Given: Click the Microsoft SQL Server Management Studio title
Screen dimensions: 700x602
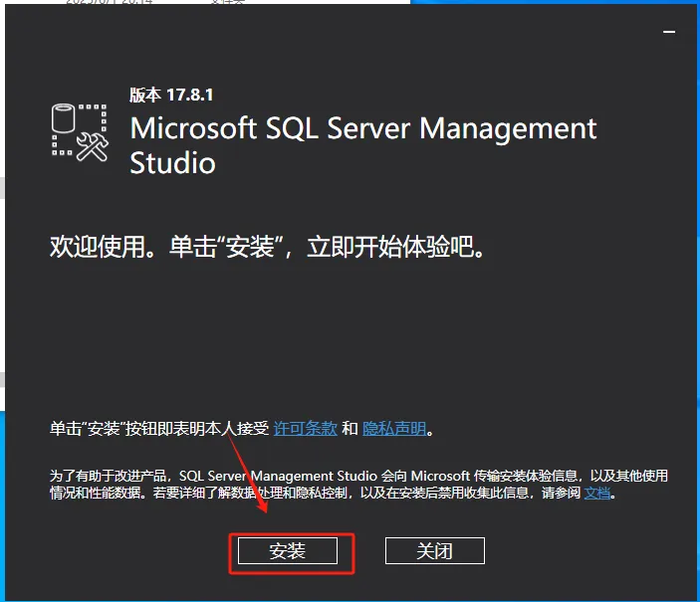Looking at the screenshot, I should point(363,145).
